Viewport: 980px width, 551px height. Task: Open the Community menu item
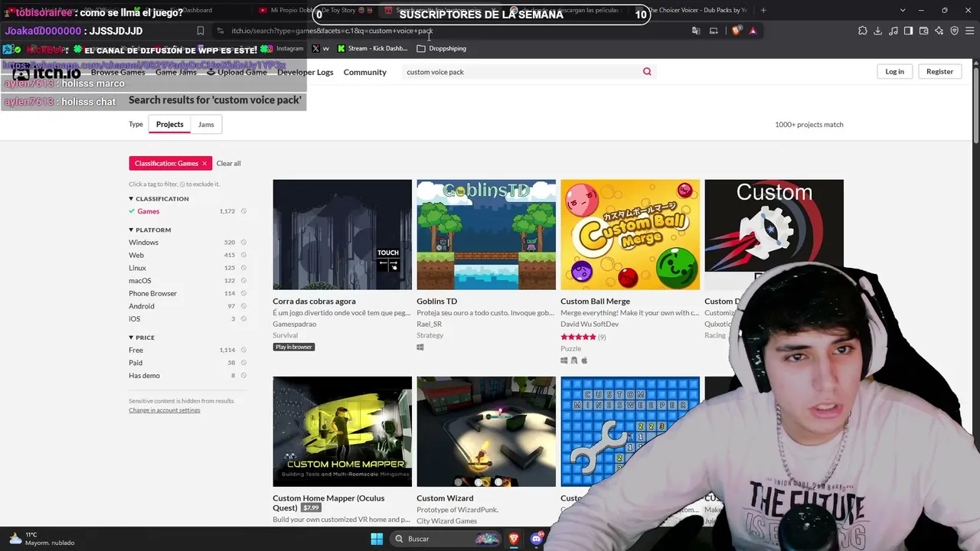[x=365, y=72]
